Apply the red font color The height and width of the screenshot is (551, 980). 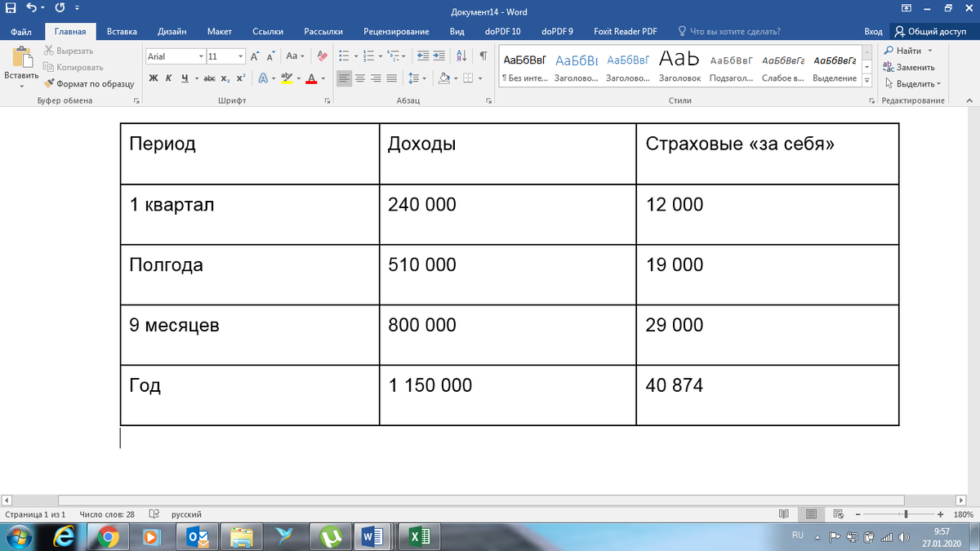tap(310, 78)
